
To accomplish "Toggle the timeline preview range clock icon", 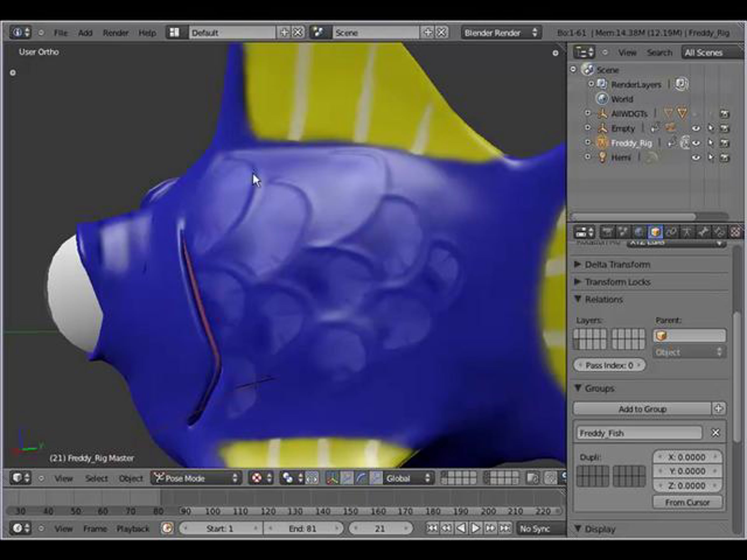I will 167,528.
